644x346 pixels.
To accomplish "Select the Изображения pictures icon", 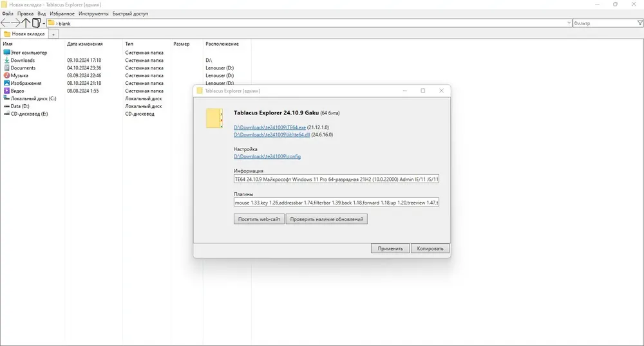I will coord(6,83).
